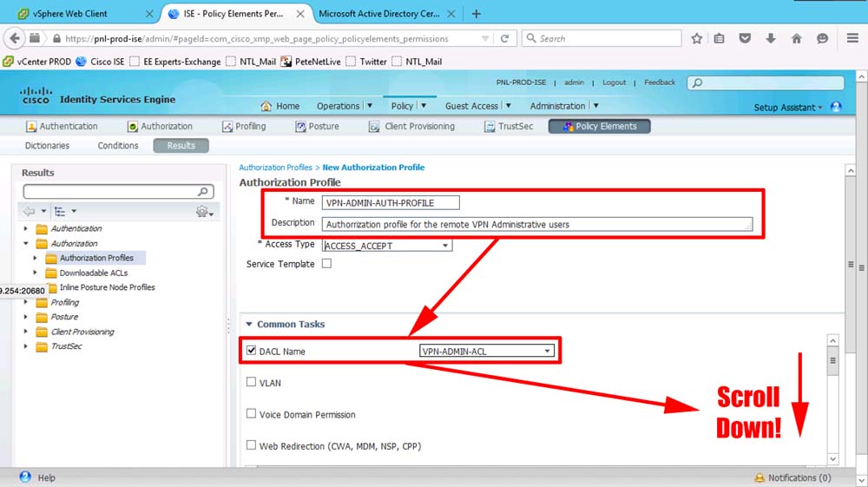Enable the VLAN checkbox
868x487 pixels.
252,382
